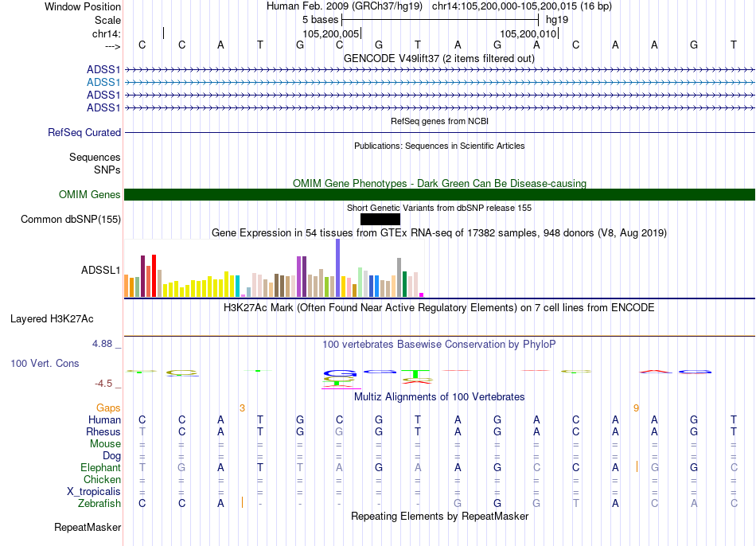
Task: Click the tallest purple GTEx expression bar
Action: (337, 267)
